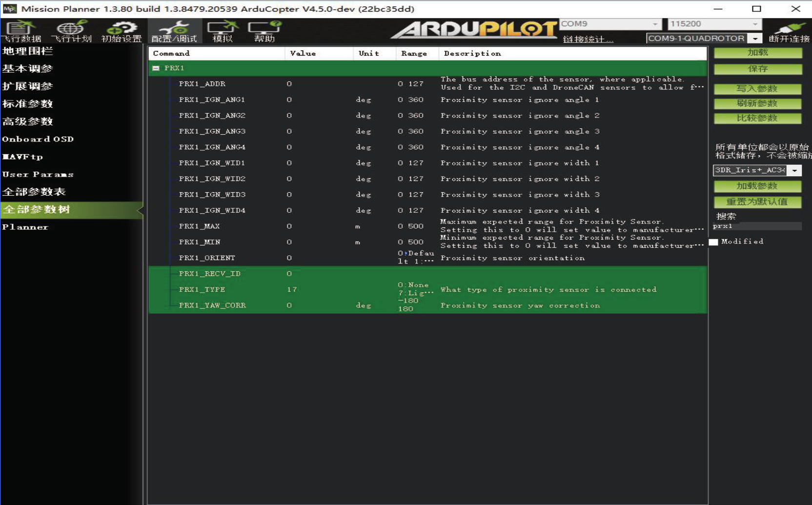
Task: Open the 链接统计 link stats link
Action: [x=588, y=39]
